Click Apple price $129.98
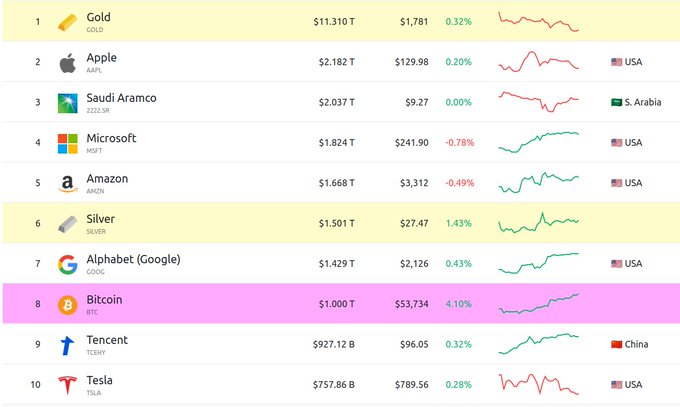This screenshot has height=407, width=680. pos(412,62)
